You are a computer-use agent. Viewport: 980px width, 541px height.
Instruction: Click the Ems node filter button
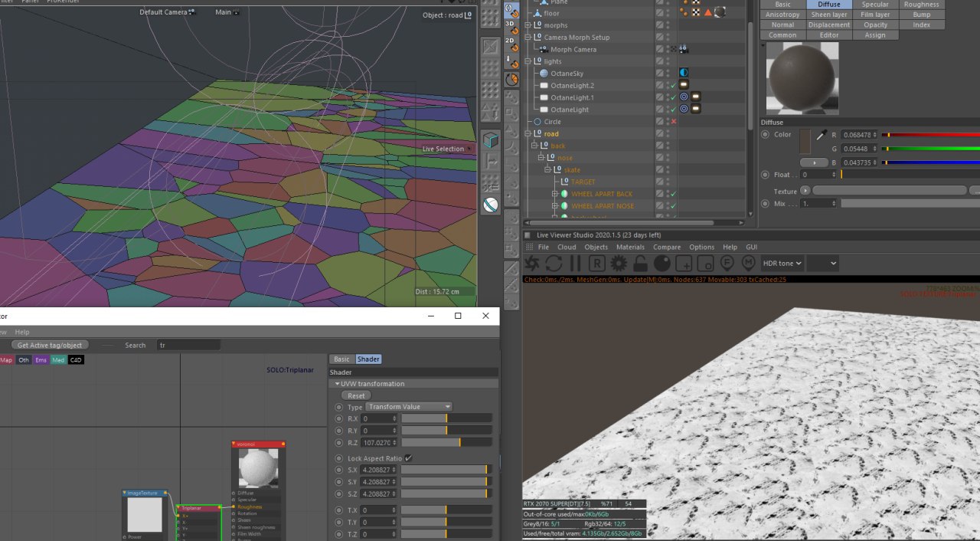click(41, 359)
